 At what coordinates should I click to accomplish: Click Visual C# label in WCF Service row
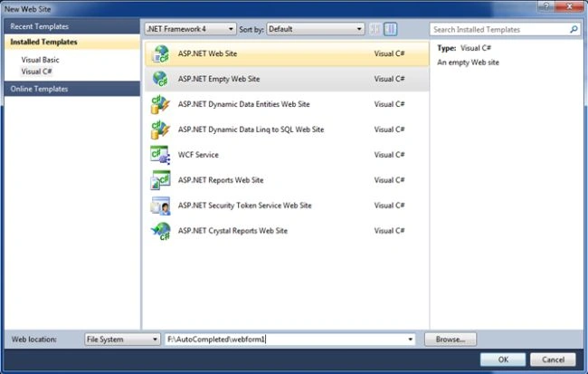(x=389, y=155)
